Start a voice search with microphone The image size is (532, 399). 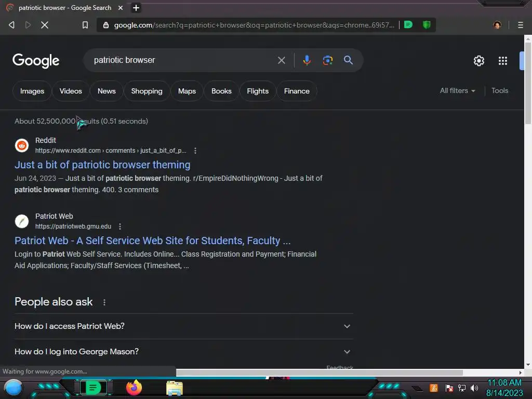307,60
